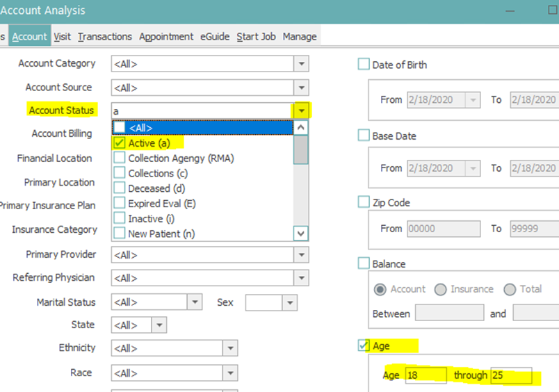Toggle the Date of Birth checkbox
The height and width of the screenshot is (392, 559).
point(364,65)
